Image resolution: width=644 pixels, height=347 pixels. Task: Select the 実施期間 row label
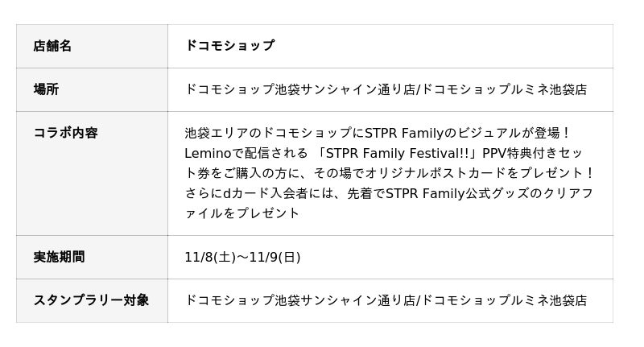[59, 257]
